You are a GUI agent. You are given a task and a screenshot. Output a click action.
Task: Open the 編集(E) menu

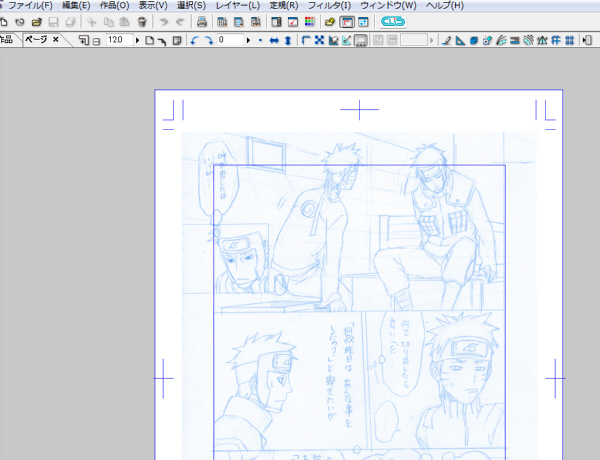[76, 6]
